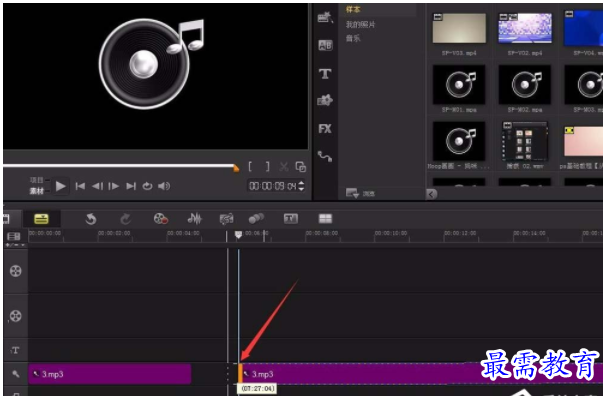The width and height of the screenshot is (605, 396).
Task: Open the Subtitle Editor icon
Action: tap(291, 219)
